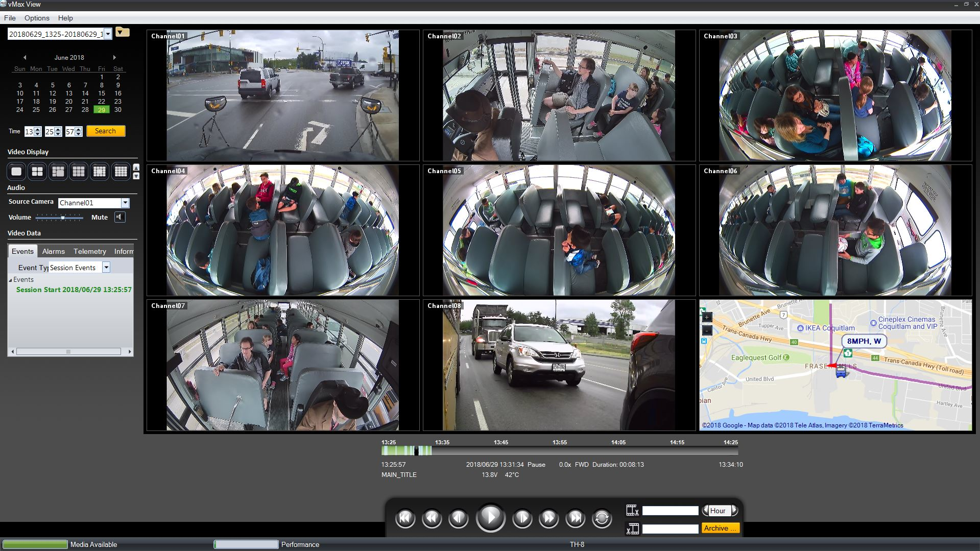Open the recording session list dropdown
Image resolution: width=980 pixels, height=551 pixels.
(x=108, y=34)
